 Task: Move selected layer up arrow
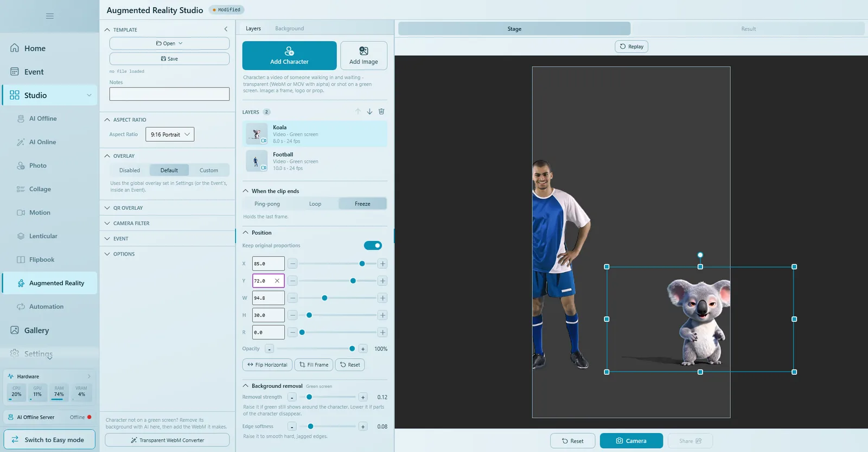click(x=358, y=111)
